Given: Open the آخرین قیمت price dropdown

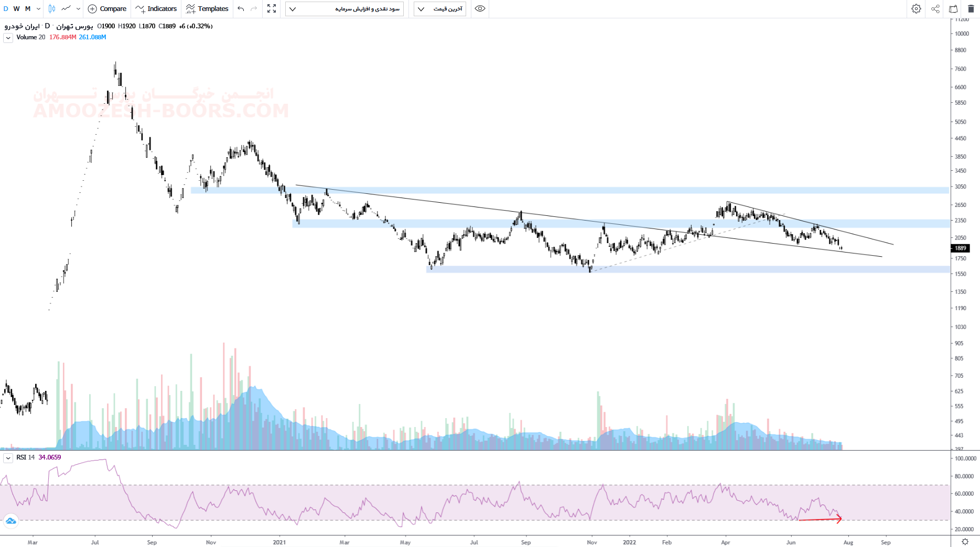Looking at the screenshot, I should (440, 8).
